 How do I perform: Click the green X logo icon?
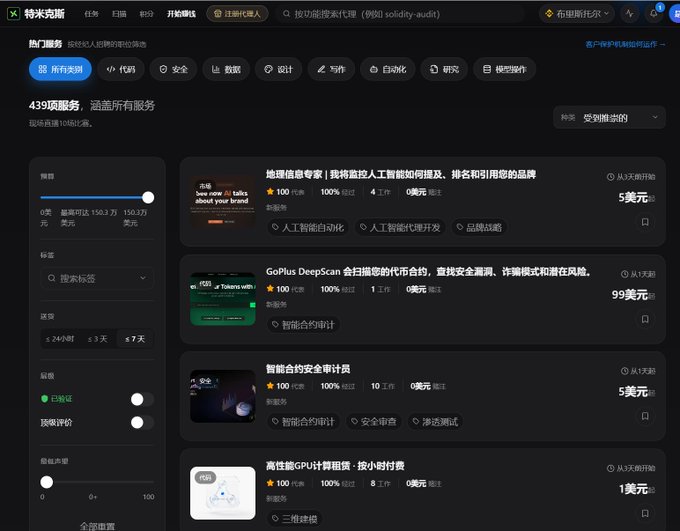(x=13, y=14)
